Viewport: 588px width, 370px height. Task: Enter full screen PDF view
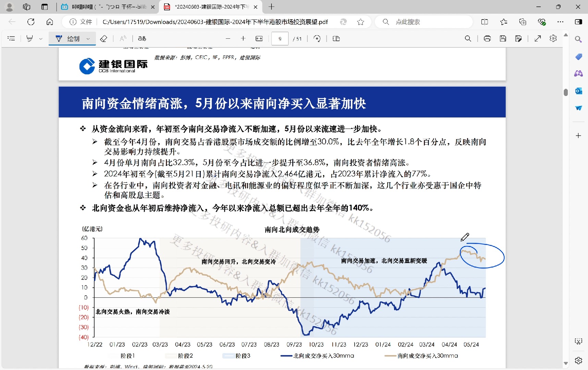538,38
